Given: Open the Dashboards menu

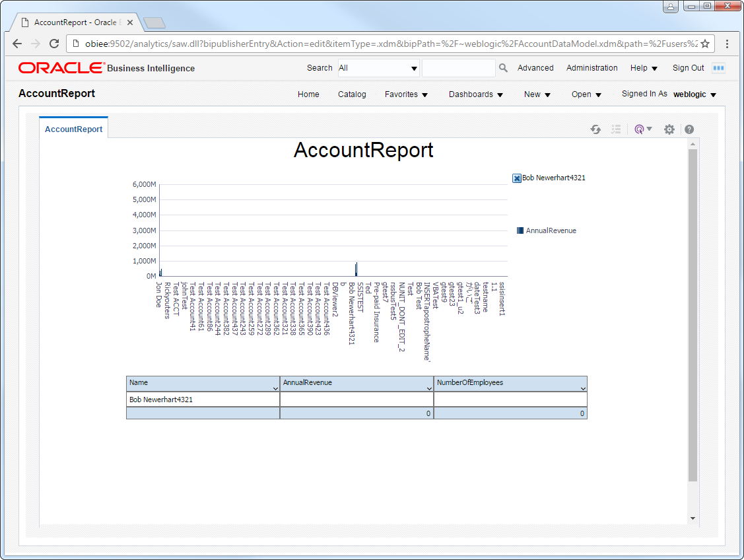Looking at the screenshot, I should coord(475,94).
